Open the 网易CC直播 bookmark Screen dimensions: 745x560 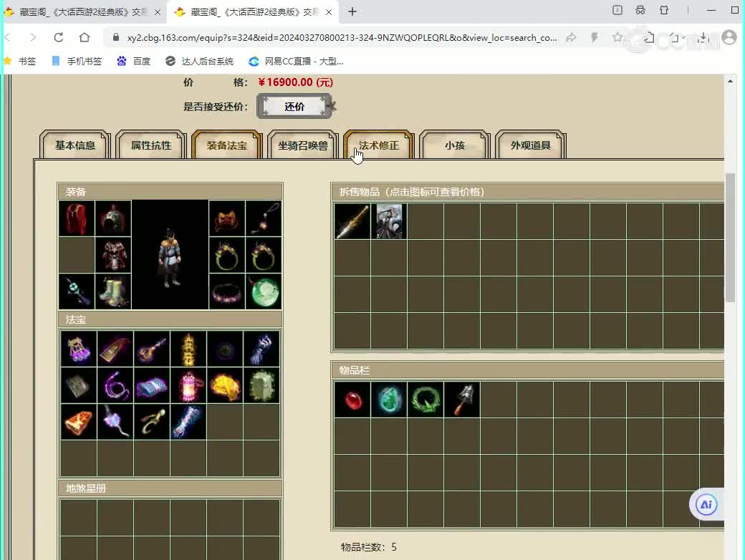tap(296, 61)
